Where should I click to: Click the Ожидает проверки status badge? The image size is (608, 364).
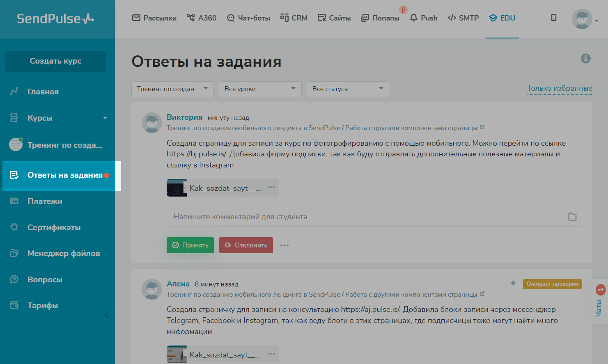tap(553, 284)
